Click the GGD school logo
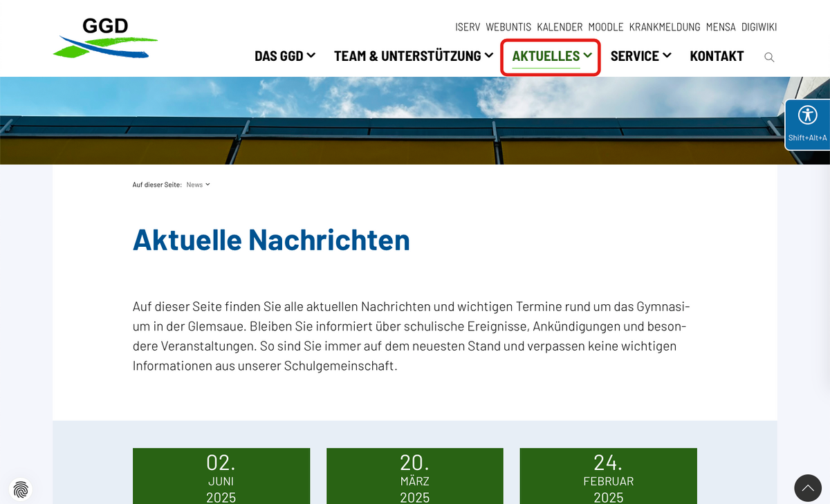 click(105, 38)
